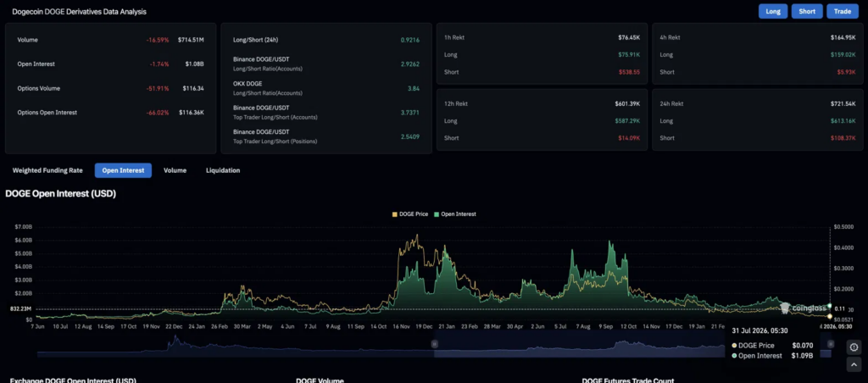The width and height of the screenshot is (868, 383).
Task: Click the -1.74% open interest change
Action: coord(159,64)
